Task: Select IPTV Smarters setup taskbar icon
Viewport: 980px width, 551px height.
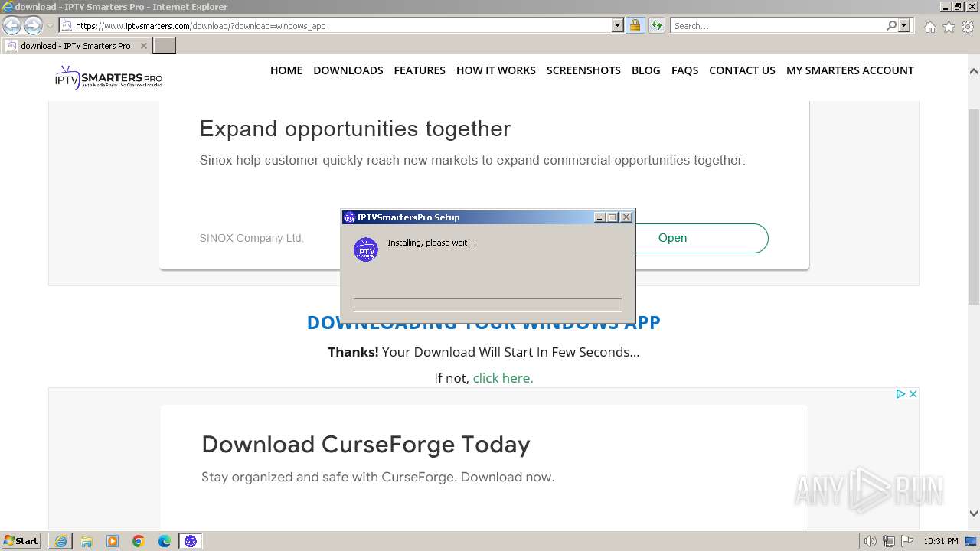Action: coord(191,541)
